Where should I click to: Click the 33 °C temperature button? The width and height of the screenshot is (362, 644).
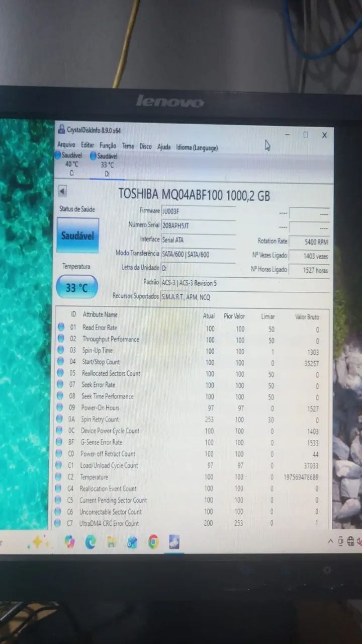point(77,287)
